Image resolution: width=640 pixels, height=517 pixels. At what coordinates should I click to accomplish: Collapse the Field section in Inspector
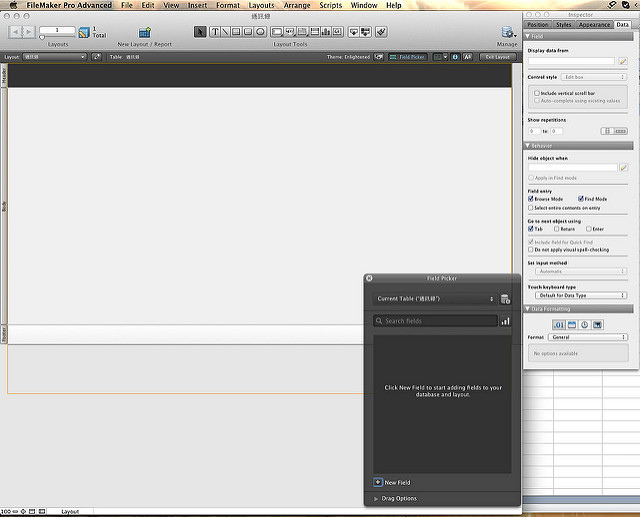coord(527,36)
